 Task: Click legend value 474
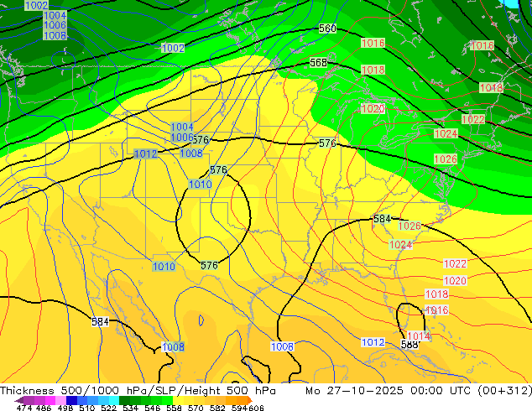point(24,408)
